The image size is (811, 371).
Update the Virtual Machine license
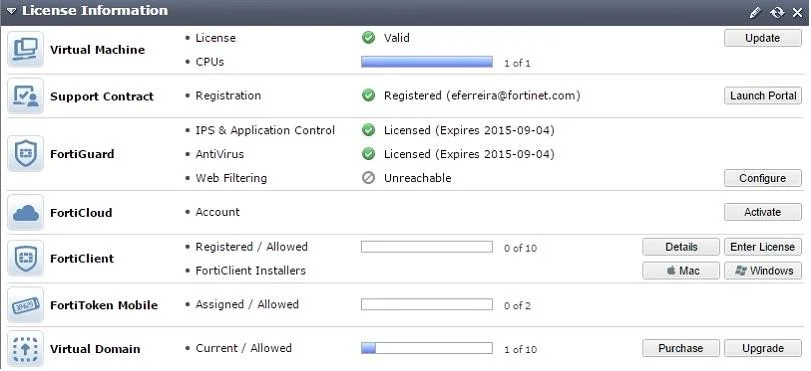click(x=762, y=38)
